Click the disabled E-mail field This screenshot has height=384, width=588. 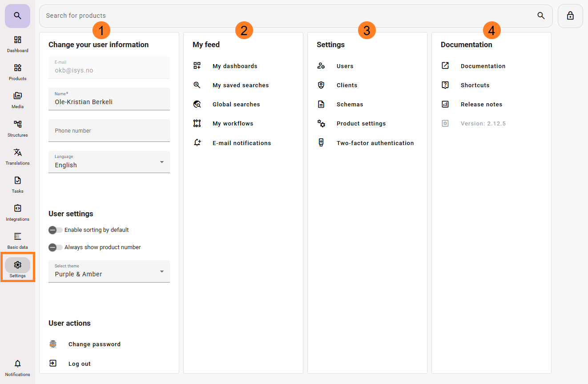109,68
